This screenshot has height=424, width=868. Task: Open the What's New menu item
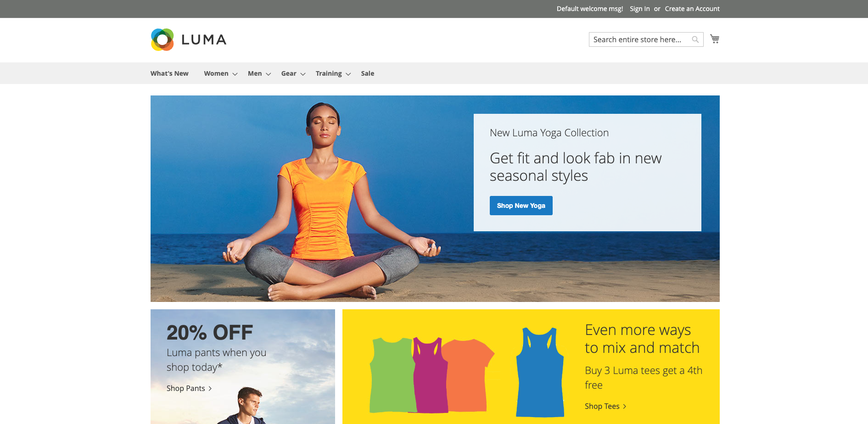point(169,73)
